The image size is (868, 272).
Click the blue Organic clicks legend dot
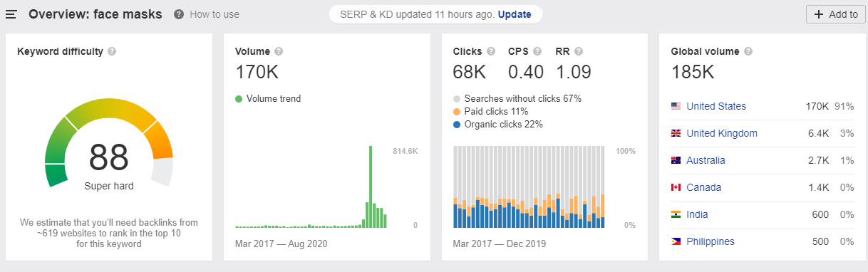click(x=457, y=125)
